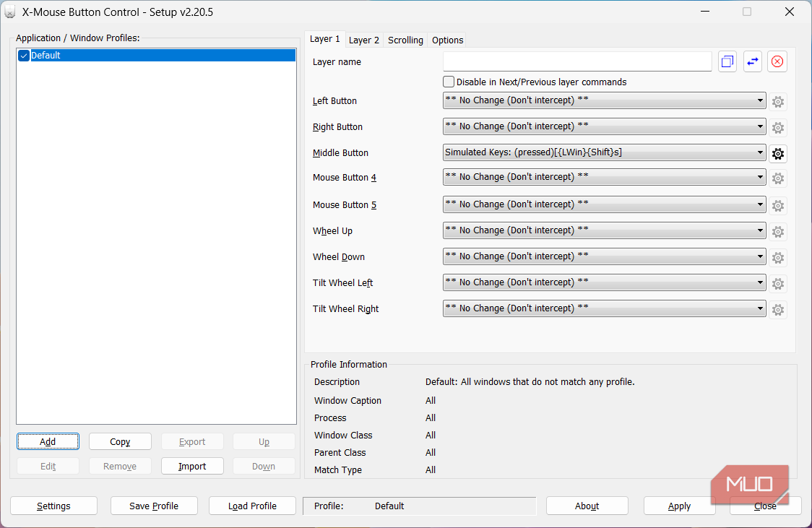This screenshot has height=528, width=812.
Task: Open Settings
Action: click(x=54, y=506)
